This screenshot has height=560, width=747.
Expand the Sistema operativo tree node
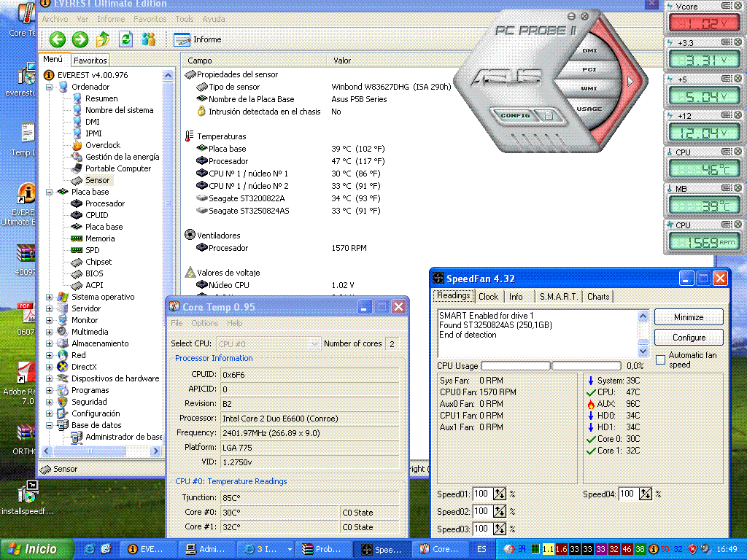pos(49,297)
